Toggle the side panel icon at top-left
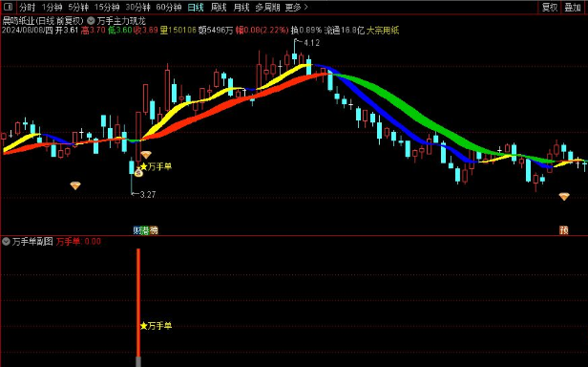The image size is (588, 367). pyautogui.click(x=9, y=7)
